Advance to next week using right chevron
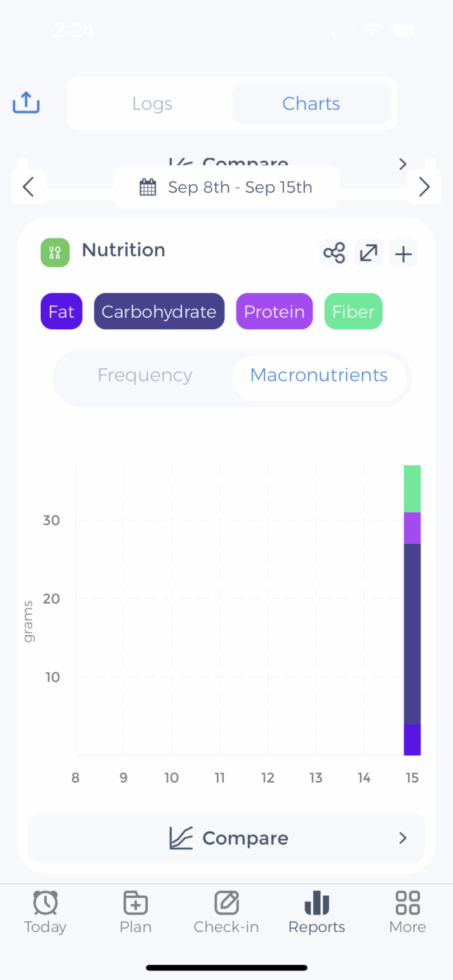Image resolution: width=453 pixels, height=980 pixels. [x=424, y=186]
